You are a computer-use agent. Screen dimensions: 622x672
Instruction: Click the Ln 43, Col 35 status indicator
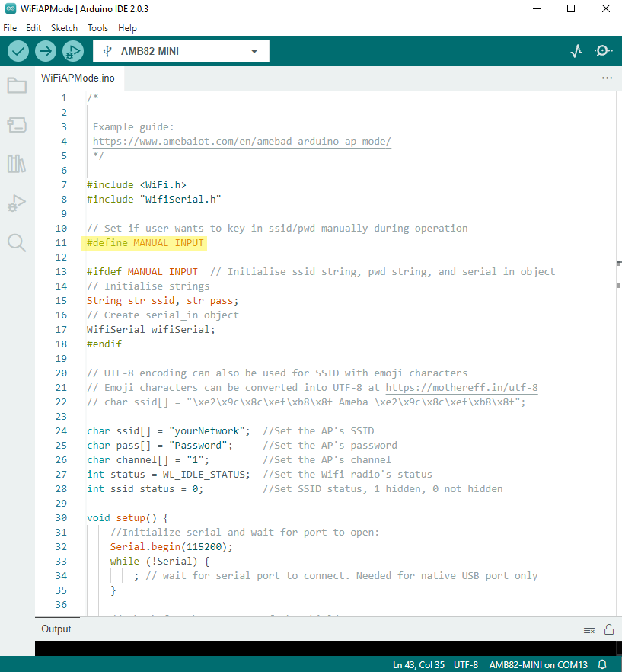pos(418,664)
